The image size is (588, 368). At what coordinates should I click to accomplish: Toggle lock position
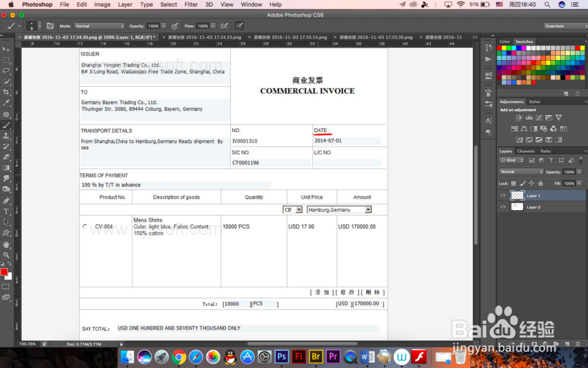click(x=532, y=183)
